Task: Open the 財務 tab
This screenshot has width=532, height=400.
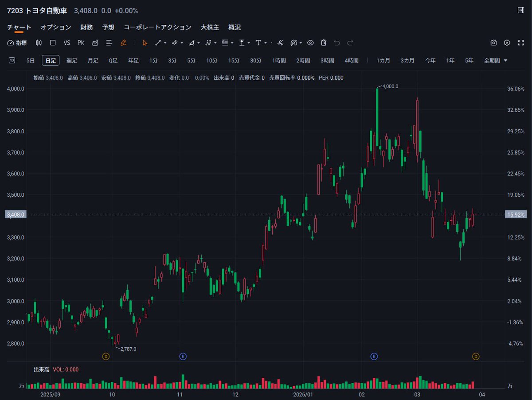Action: coord(86,27)
